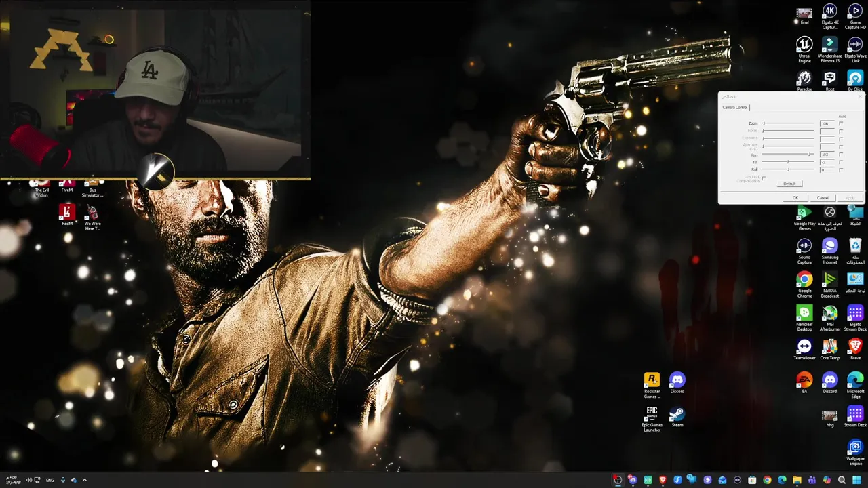Click the Pan value field showing 193
This screenshot has width=868, height=488.
(827, 155)
